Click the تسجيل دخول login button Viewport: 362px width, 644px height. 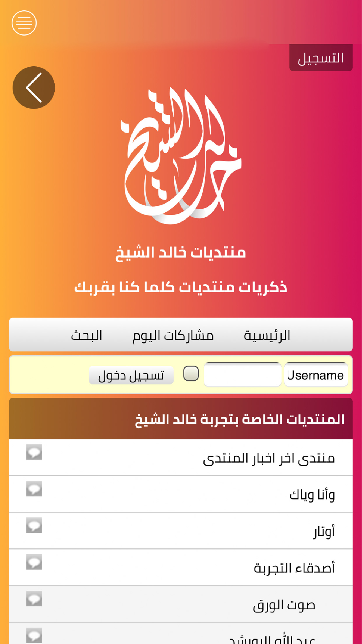point(131,375)
